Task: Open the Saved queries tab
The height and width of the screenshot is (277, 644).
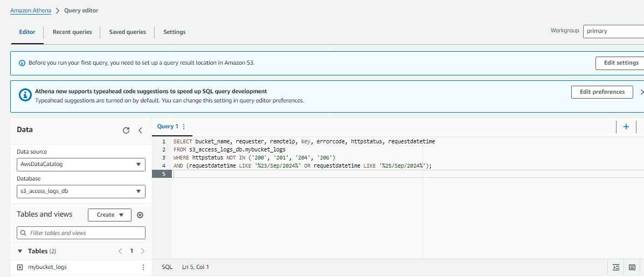Action: tap(127, 32)
